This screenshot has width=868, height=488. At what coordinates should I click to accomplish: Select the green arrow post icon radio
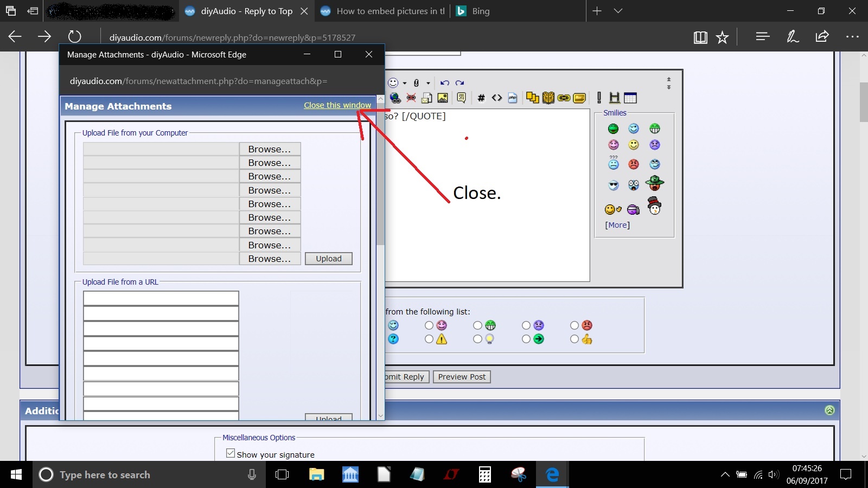(526, 339)
